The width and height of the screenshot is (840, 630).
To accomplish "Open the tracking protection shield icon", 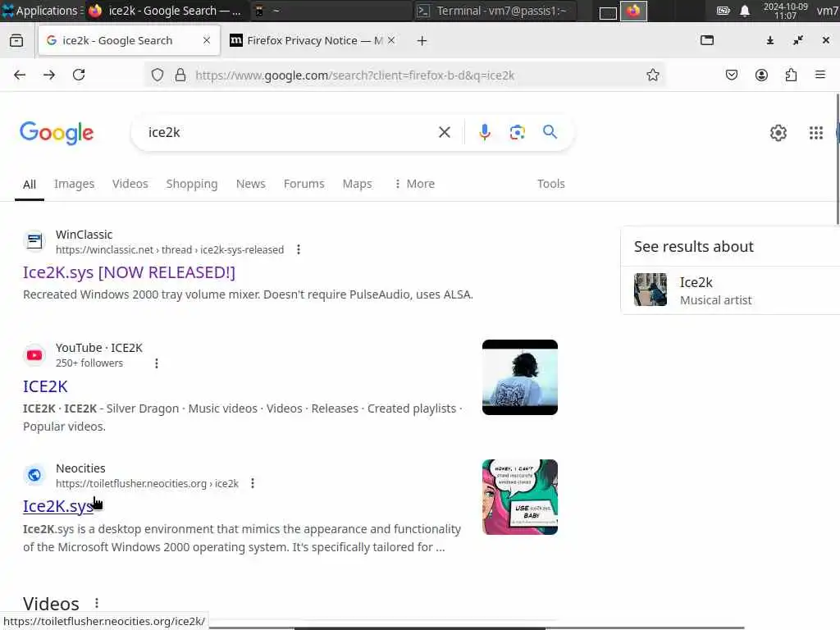I will 157,75.
